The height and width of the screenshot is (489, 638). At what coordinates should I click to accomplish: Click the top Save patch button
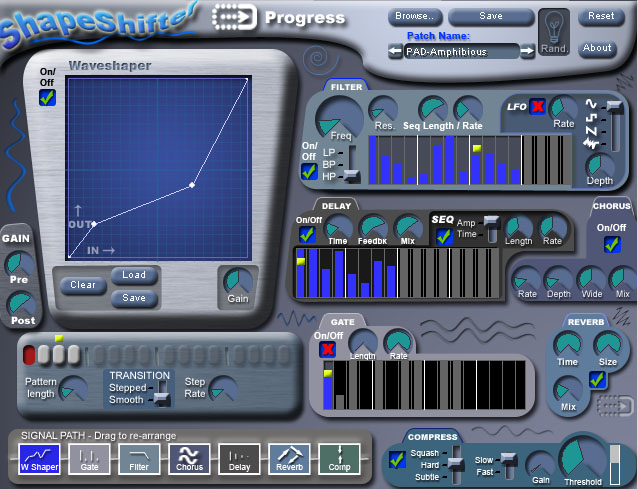coord(491,16)
